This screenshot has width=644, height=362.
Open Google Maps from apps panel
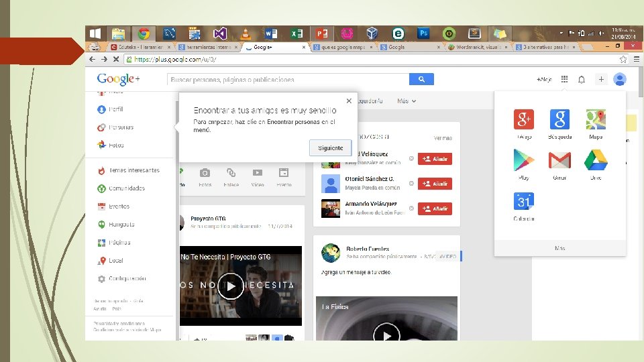(596, 119)
